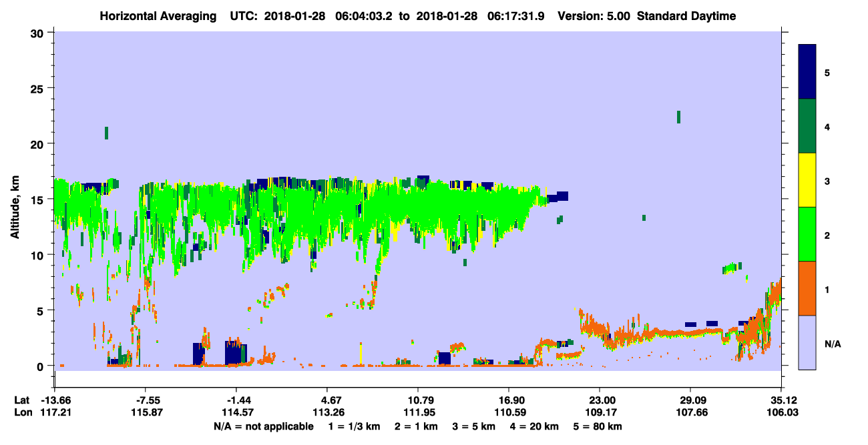Screen dimensions: 868x445
Task: Click the colorbar label '2'
Action: pos(827,235)
